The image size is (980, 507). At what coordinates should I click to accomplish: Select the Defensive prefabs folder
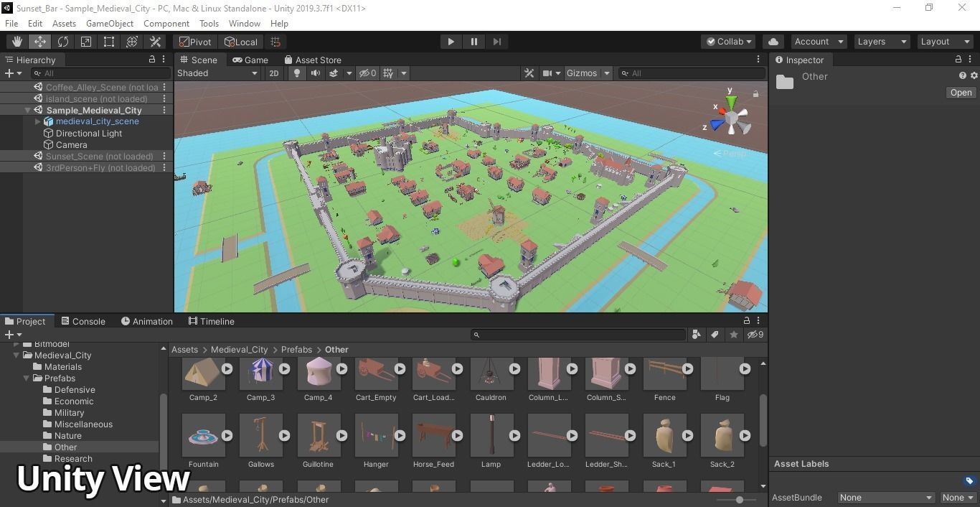coord(75,390)
